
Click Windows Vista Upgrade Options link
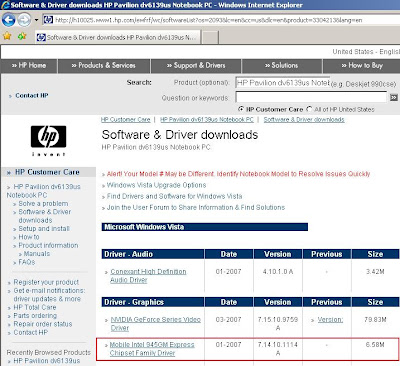[156, 185]
